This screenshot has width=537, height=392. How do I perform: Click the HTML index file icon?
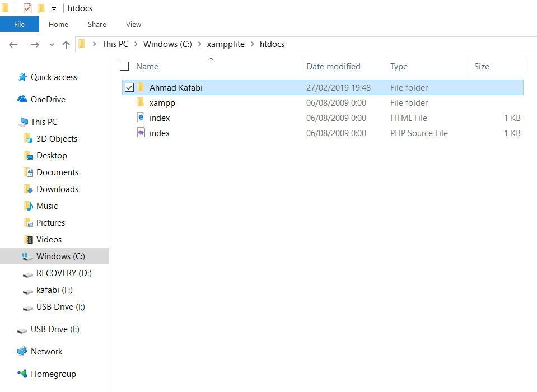tap(141, 118)
